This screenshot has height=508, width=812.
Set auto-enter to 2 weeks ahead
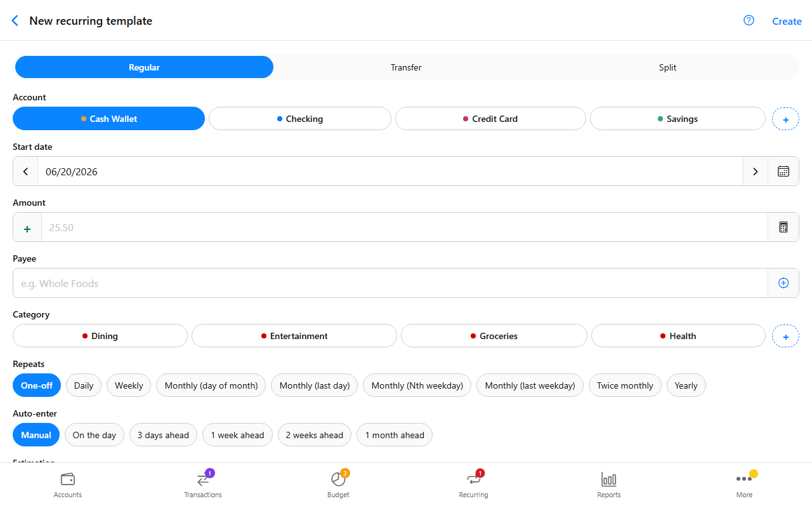point(315,435)
